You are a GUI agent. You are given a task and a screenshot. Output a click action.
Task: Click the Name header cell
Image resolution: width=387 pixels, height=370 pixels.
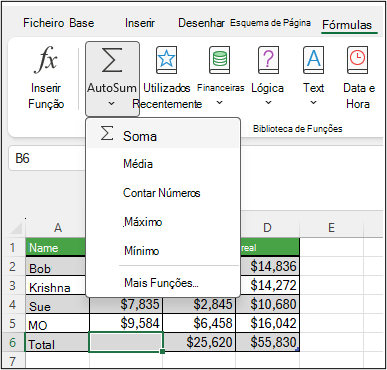[56, 248]
